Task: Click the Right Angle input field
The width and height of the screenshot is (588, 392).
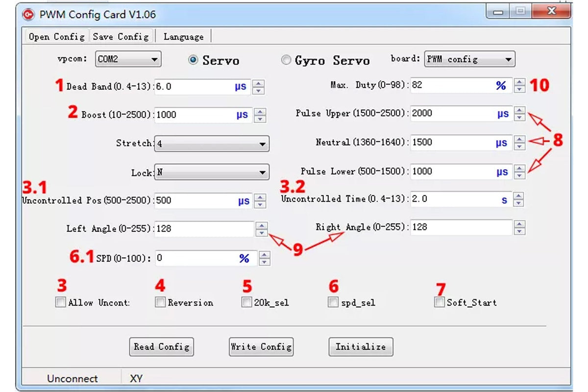Action: tap(461, 227)
